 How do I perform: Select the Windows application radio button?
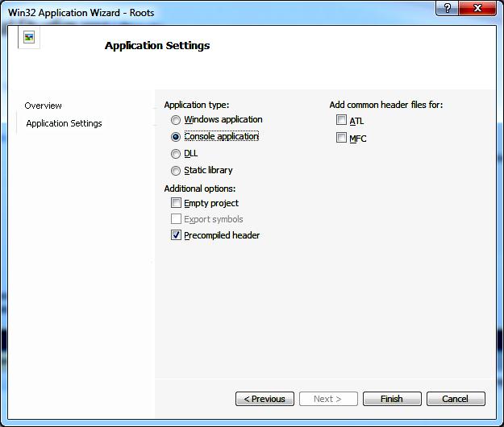point(176,120)
